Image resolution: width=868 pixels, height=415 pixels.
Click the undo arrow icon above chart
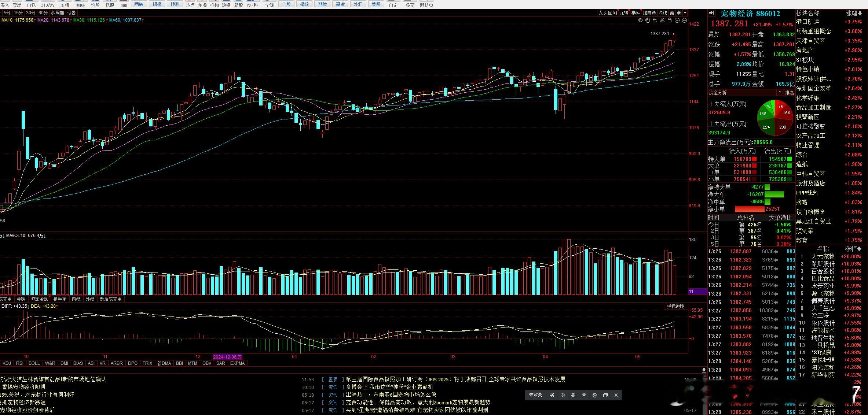coord(655,21)
